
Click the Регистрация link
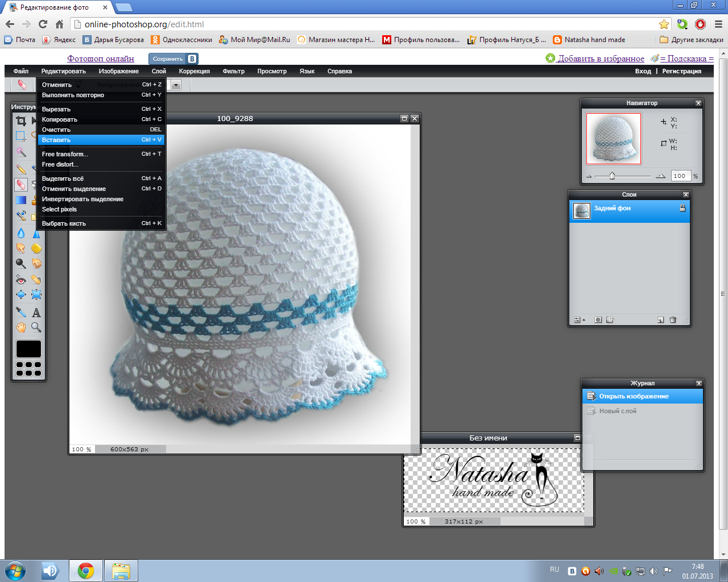point(681,71)
